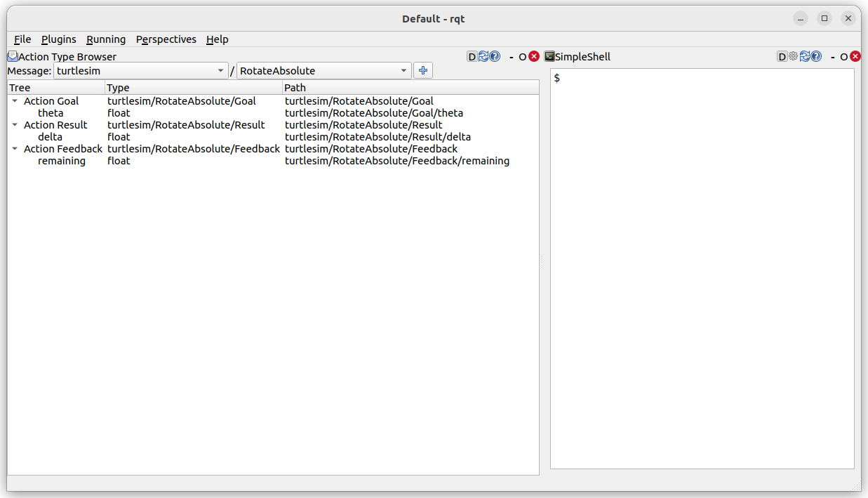Open the RotateAbsolute action dropdown
868x498 pixels.
coord(324,70)
